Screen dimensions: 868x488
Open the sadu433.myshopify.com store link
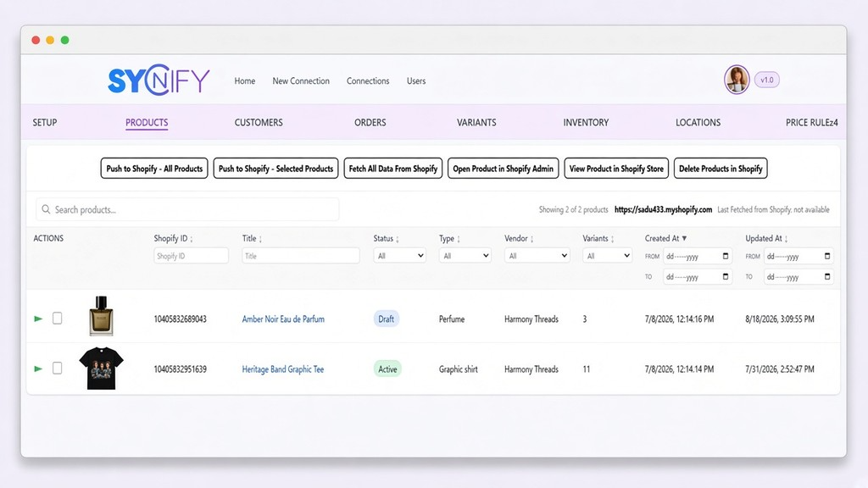pos(663,210)
